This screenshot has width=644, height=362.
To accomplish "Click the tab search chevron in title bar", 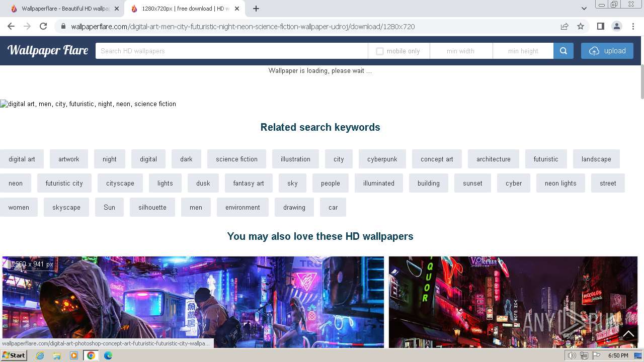I will (584, 9).
